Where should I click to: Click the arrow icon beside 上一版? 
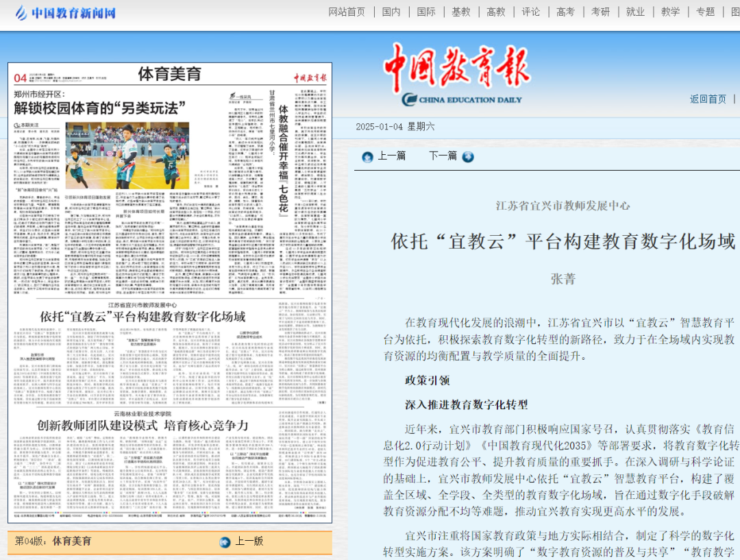[x=225, y=542]
